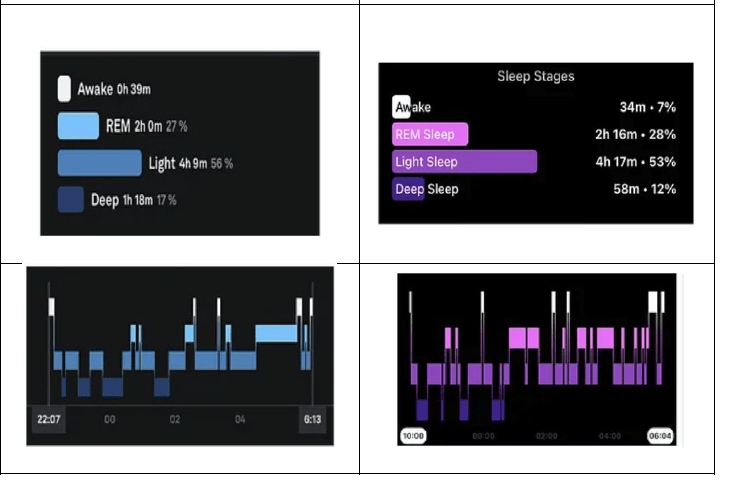Image resolution: width=731 pixels, height=490 pixels.
Task: Click the 22:07 start time marker
Action: (x=47, y=419)
